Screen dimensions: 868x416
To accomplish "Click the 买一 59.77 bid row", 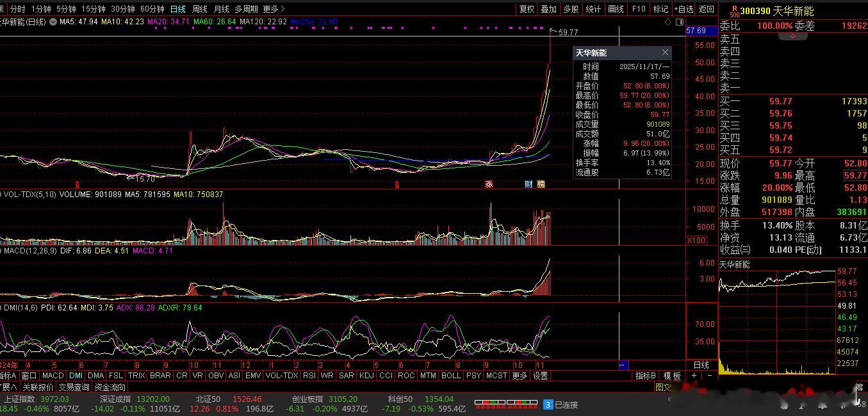I will tap(793, 101).
